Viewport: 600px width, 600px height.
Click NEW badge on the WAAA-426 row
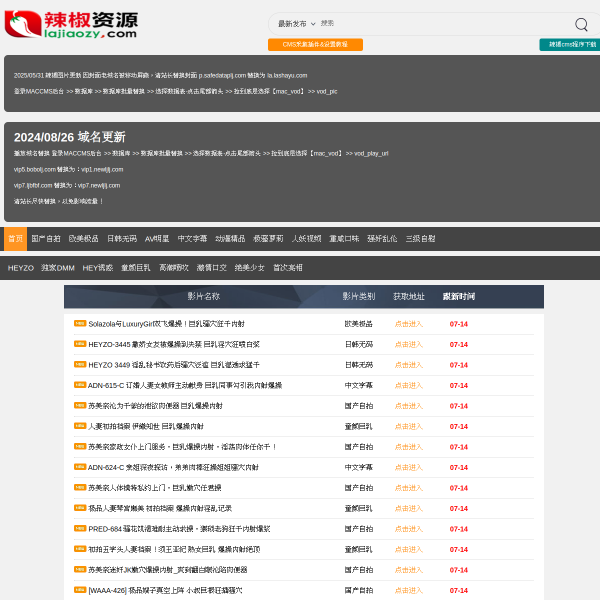point(80,590)
